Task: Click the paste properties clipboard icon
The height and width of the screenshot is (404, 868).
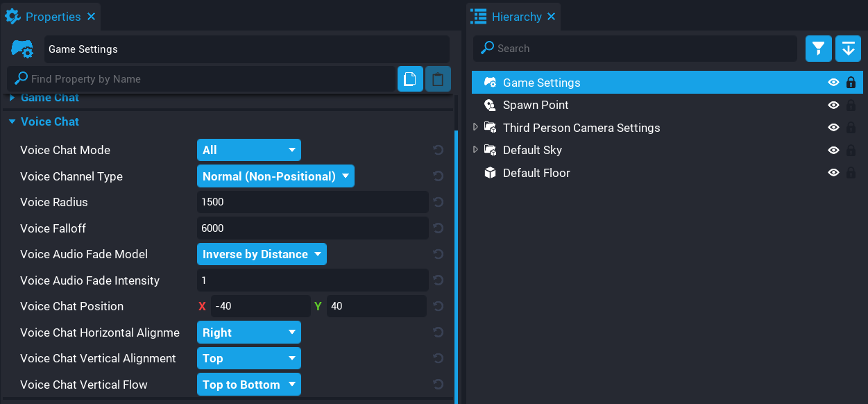Action: [438, 79]
